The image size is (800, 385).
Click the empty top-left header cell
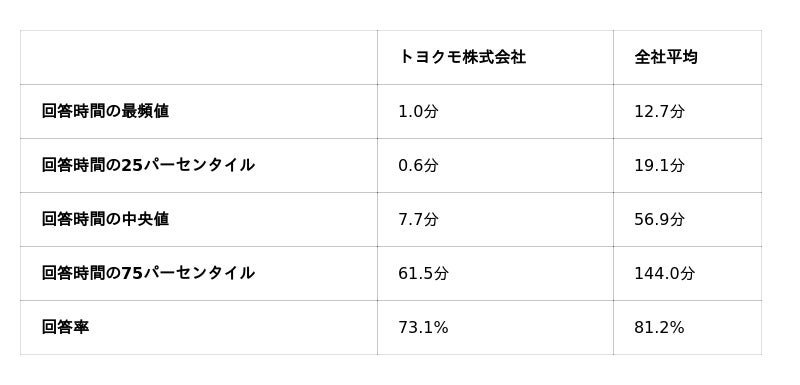tap(199, 58)
